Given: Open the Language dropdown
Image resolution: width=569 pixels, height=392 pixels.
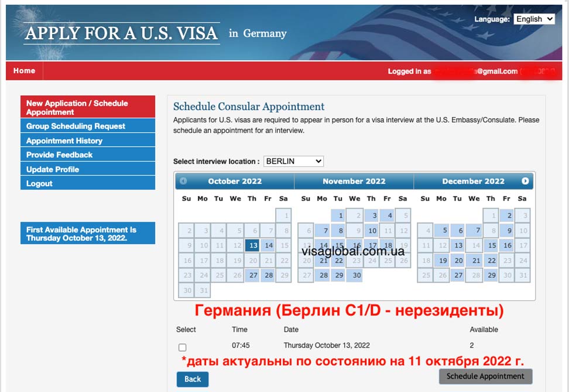Looking at the screenshot, I should pyautogui.click(x=534, y=19).
